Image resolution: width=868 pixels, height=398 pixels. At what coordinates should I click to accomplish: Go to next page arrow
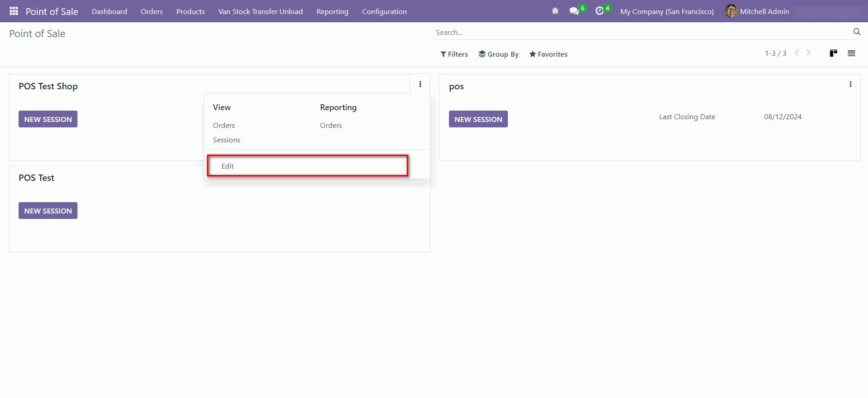[809, 53]
